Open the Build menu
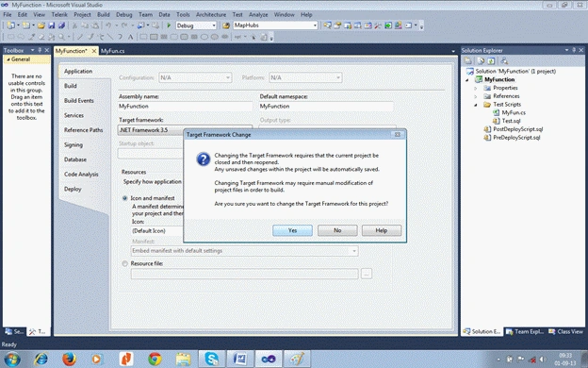This screenshot has width=588, height=368. coord(103,15)
